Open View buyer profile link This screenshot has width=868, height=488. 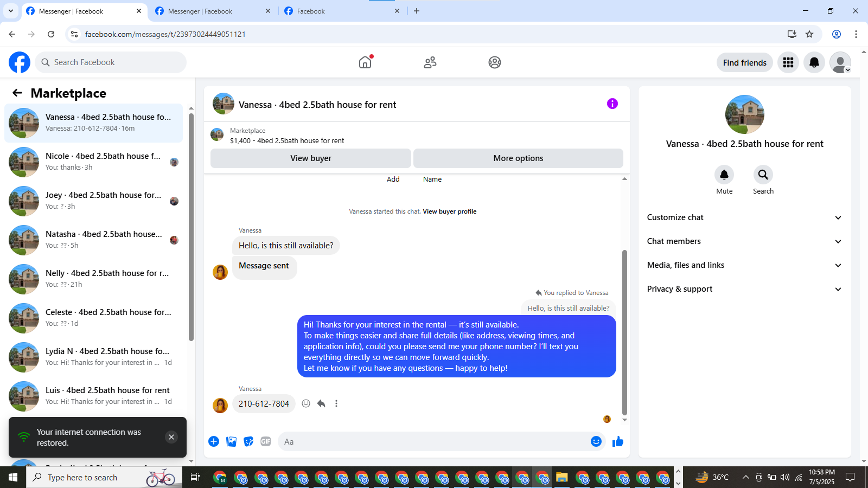click(x=450, y=211)
